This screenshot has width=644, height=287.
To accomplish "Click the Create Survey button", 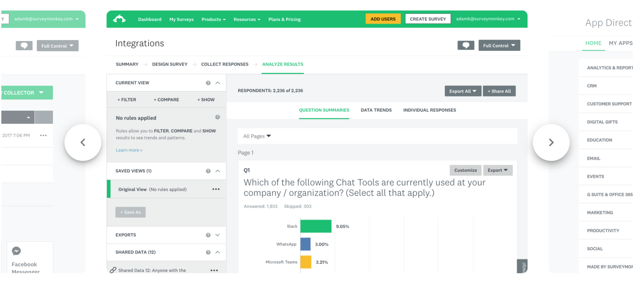I will [428, 19].
